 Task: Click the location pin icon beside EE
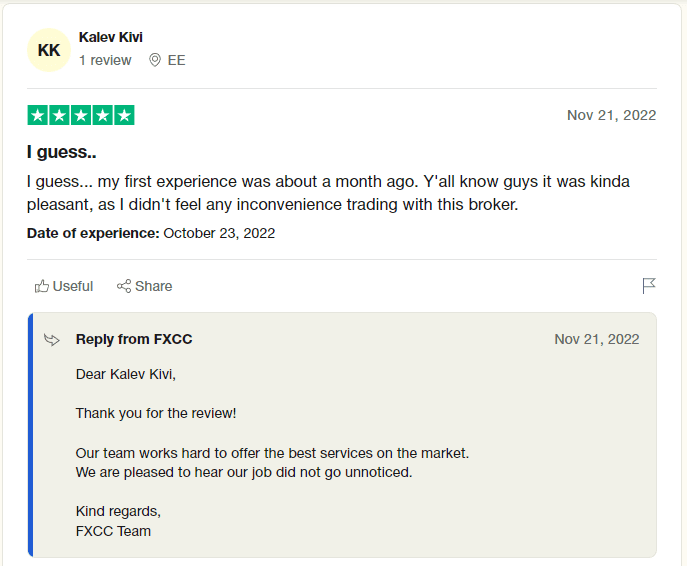click(x=155, y=60)
